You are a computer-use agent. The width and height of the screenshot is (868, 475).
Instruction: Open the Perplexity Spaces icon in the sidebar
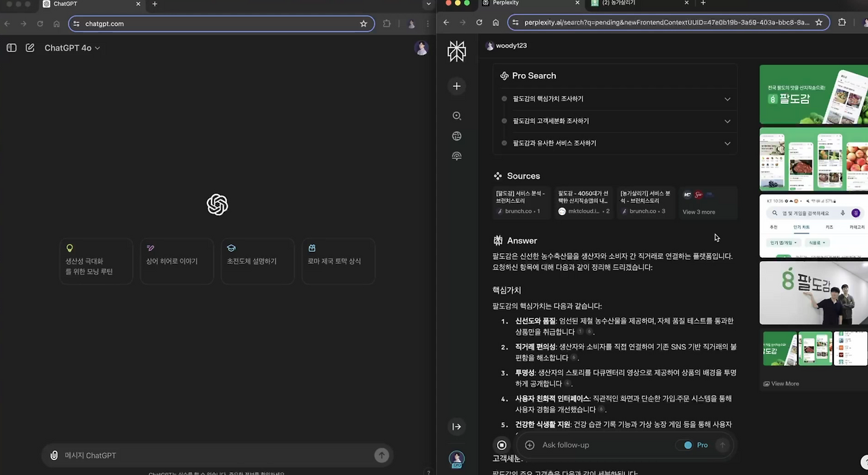457,156
